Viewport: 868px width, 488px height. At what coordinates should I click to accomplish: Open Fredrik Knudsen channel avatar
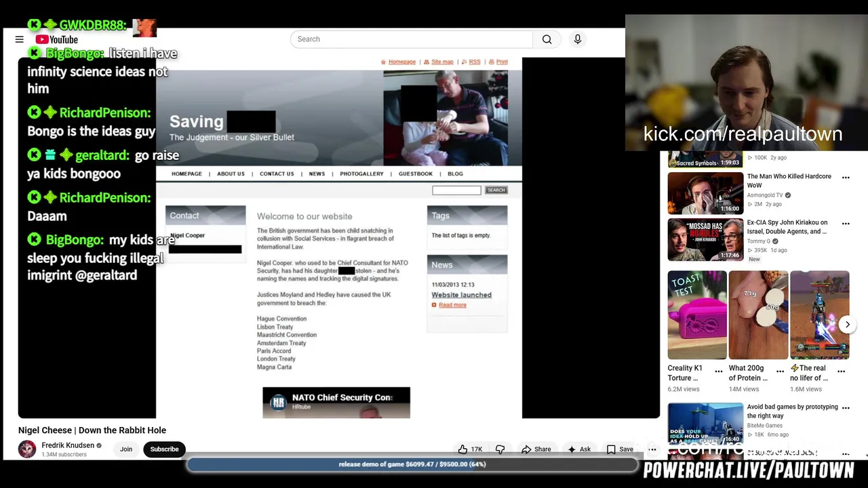(27, 449)
